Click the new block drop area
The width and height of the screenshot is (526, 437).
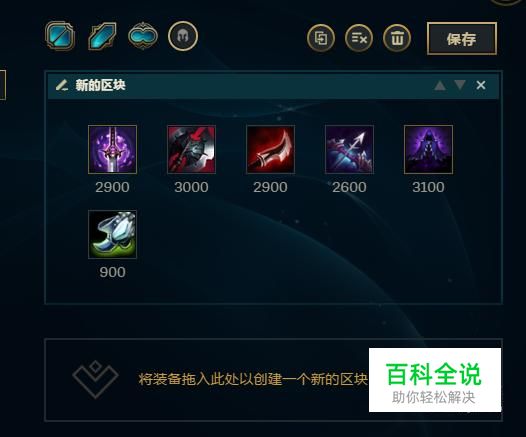coord(273,380)
